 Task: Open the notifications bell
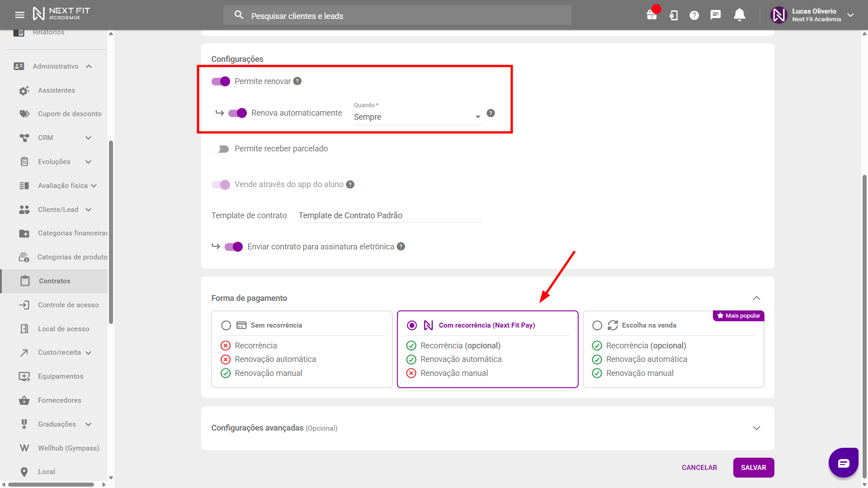[x=739, y=15]
